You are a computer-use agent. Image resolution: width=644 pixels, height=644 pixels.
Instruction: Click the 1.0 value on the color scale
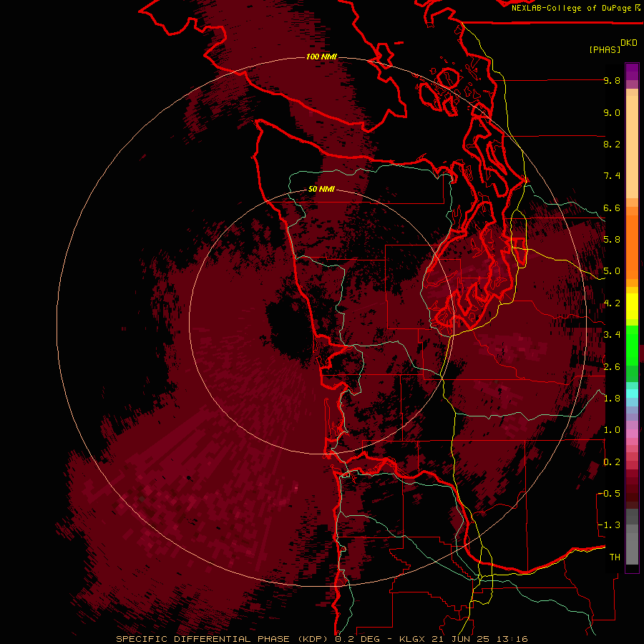pos(612,430)
